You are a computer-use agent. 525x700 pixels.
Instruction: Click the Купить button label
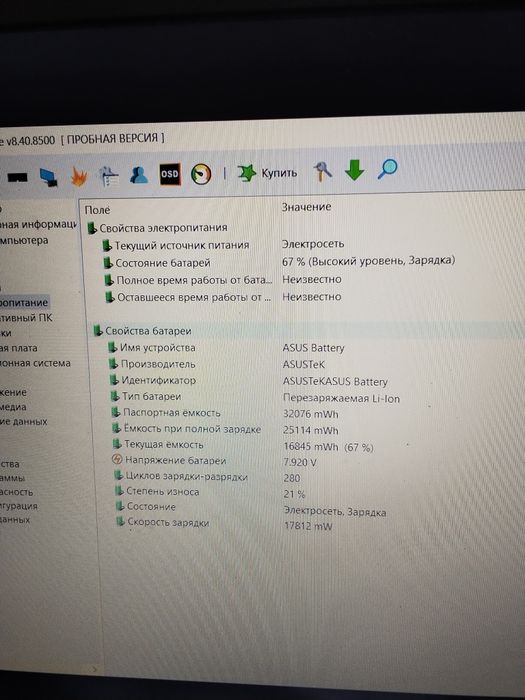point(279,173)
